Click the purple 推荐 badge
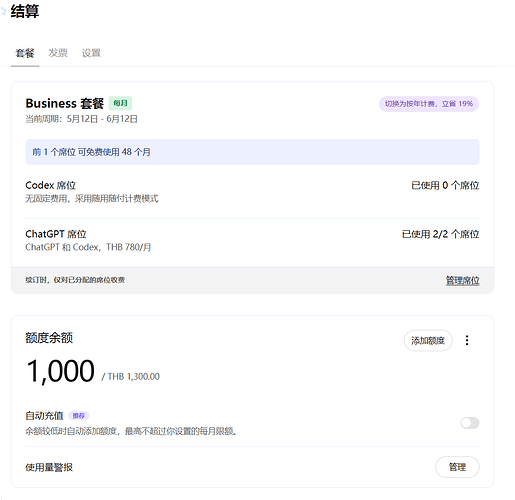 79,416
